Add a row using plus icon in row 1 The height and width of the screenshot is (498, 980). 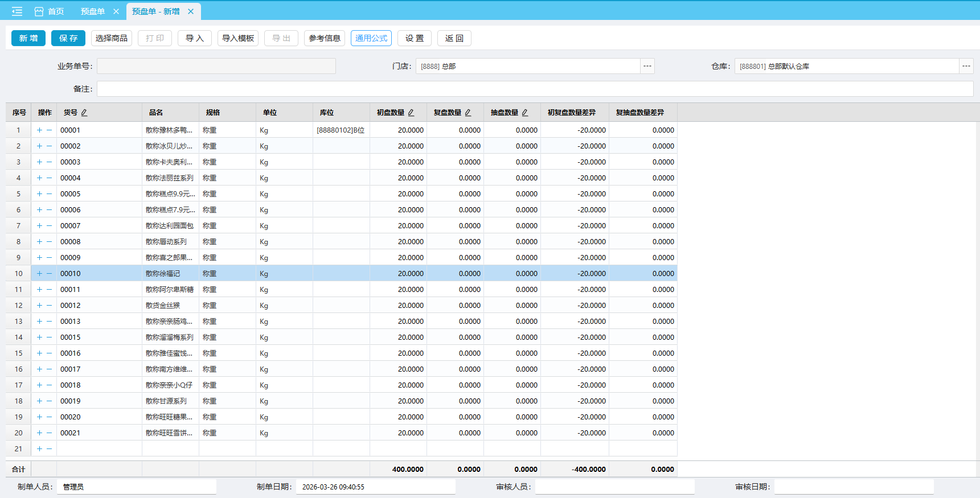click(39, 130)
